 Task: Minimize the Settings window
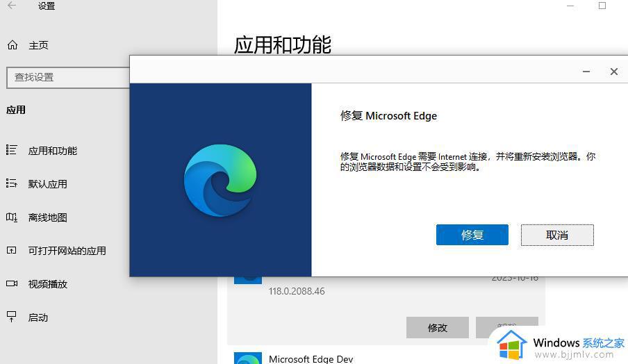(x=570, y=6)
